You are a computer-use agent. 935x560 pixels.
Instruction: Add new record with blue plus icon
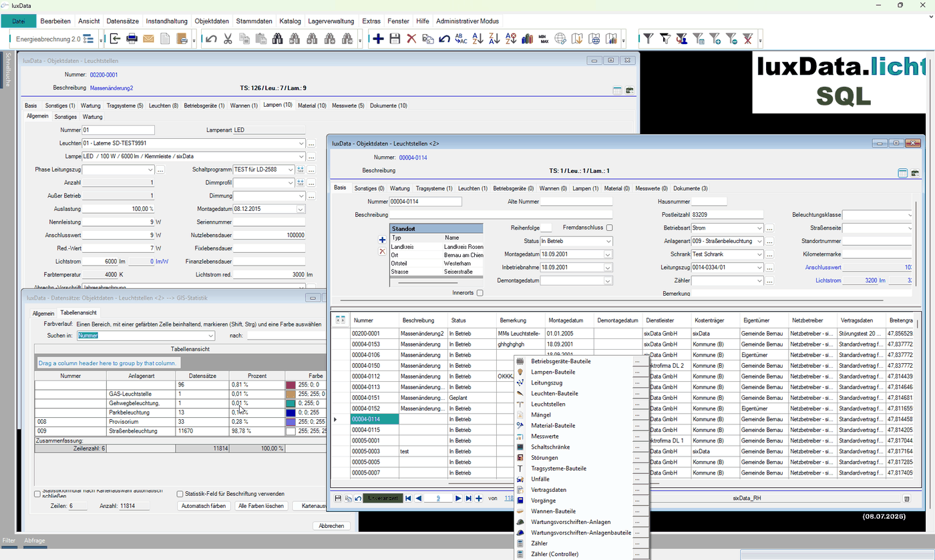[378, 39]
